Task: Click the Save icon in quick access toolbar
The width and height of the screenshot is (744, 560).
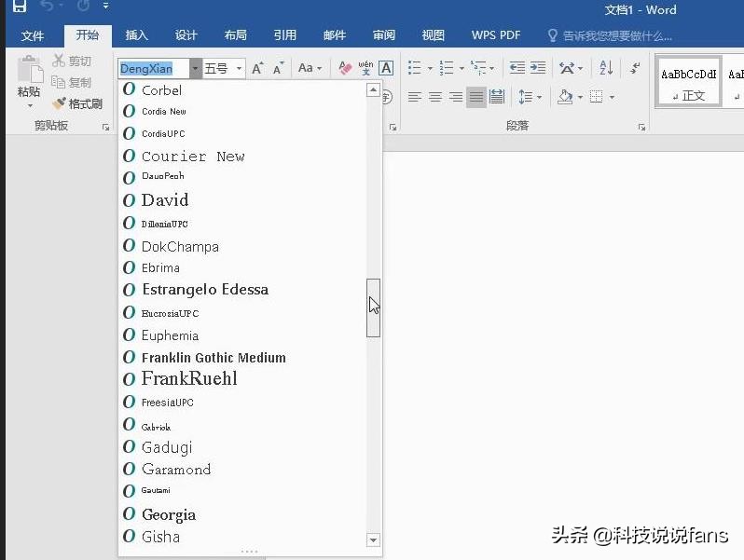Action: tap(19, 7)
